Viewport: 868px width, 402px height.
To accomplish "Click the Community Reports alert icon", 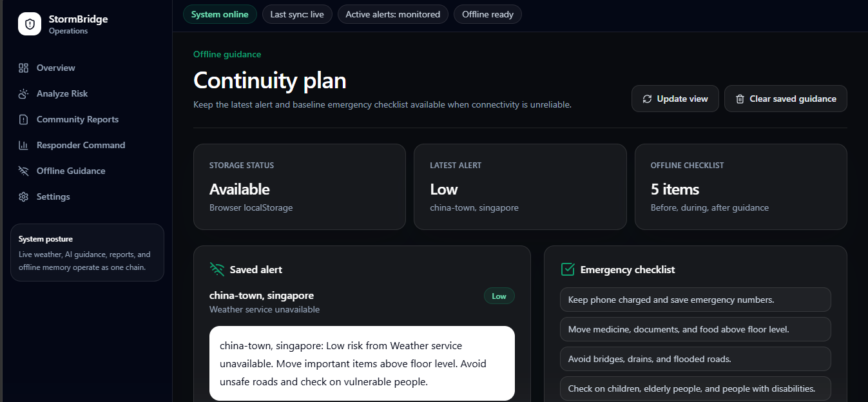I will point(24,119).
